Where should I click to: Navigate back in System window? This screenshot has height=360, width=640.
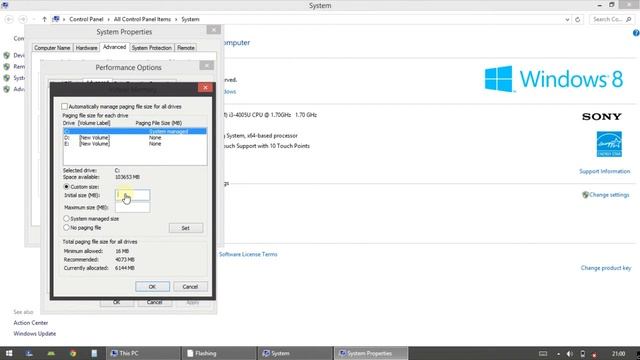coord(9,19)
